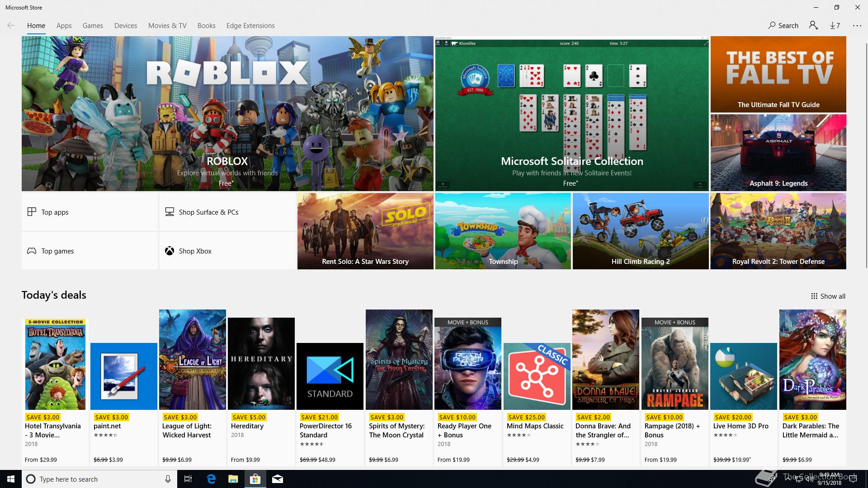868x488 pixels.
Task: Open Rent Solo: A Star Wars Story
Action: 365,231
